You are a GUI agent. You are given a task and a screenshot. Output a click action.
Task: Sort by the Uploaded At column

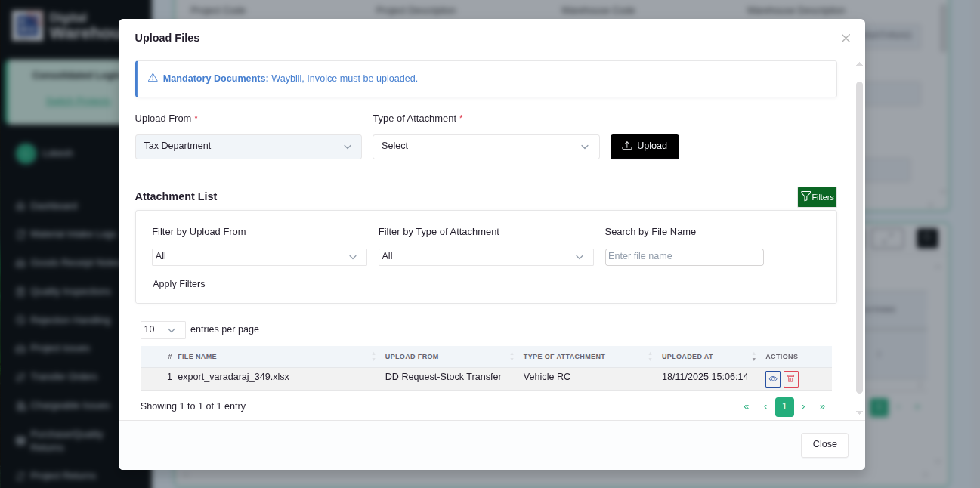pos(687,357)
